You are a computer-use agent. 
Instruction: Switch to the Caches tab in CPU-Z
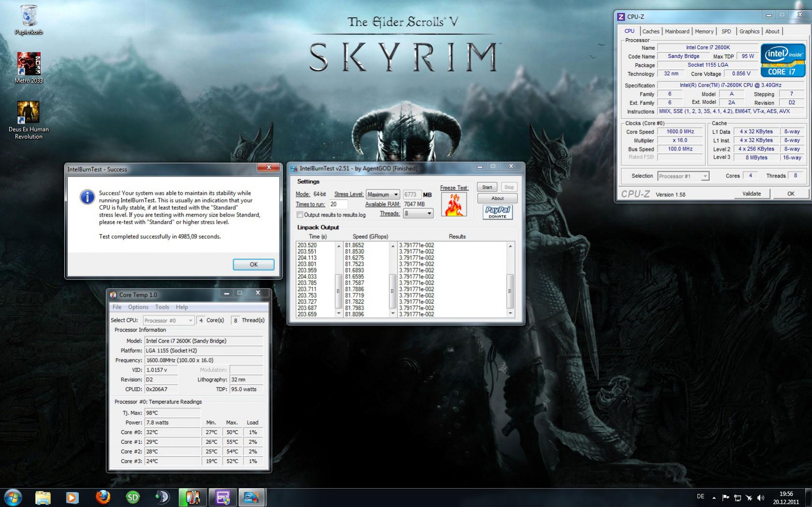[650, 31]
